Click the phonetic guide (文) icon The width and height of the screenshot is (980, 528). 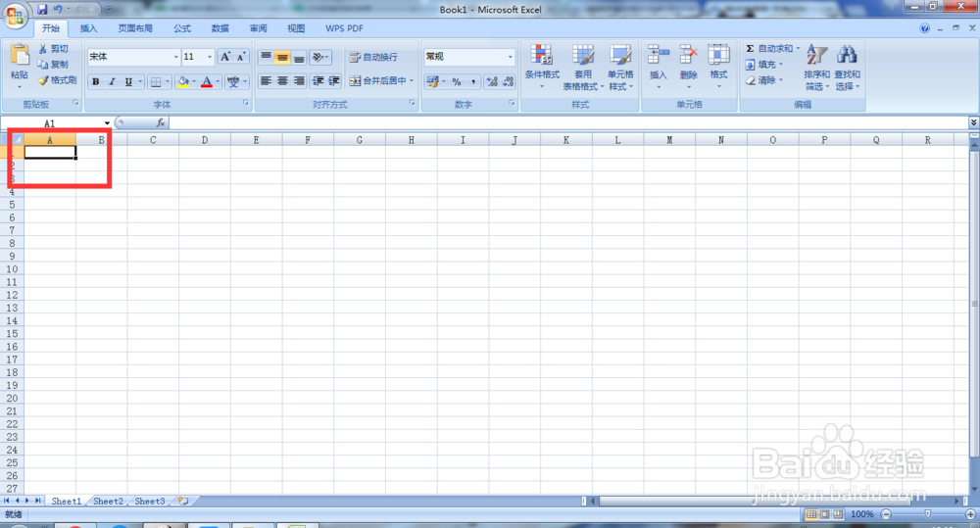(233, 81)
